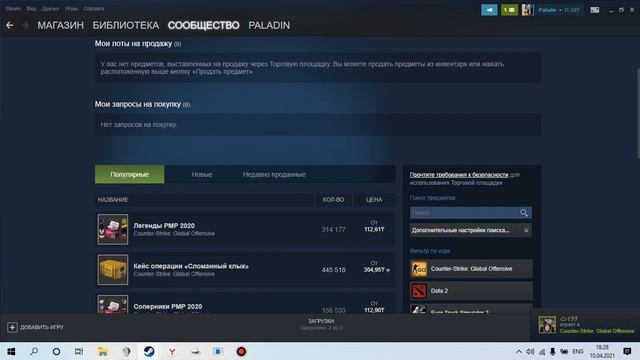Go to МАГАЗИН section
The image size is (640, 360).
click(60, 25)
